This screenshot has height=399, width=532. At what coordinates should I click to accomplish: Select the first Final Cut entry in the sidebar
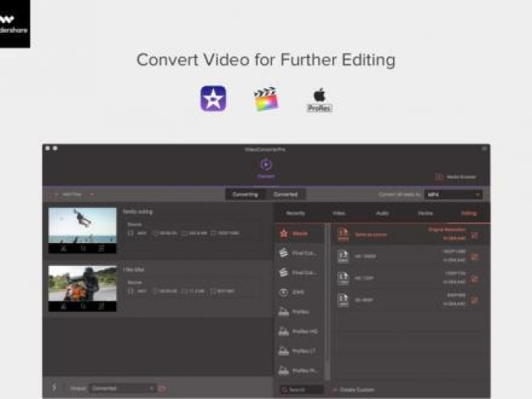(299, 253)
